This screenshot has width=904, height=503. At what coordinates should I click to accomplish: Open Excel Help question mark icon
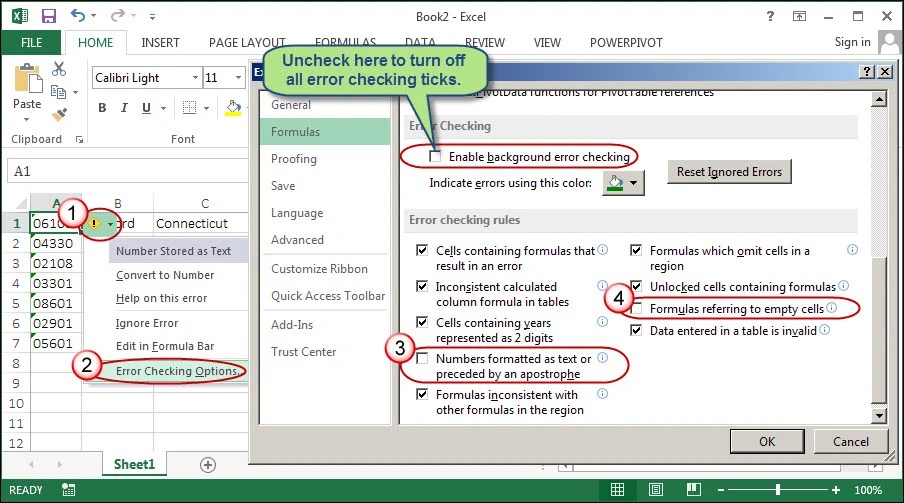tap(770, 16)
